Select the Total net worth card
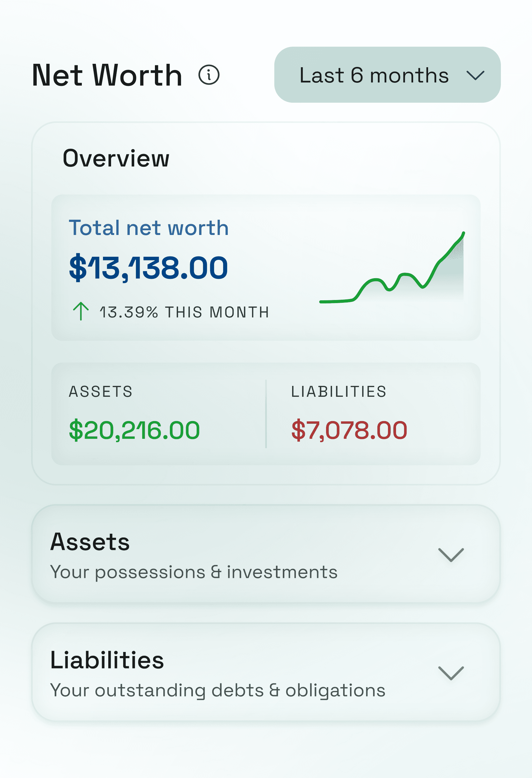532x778 pixels. point(266,268)
